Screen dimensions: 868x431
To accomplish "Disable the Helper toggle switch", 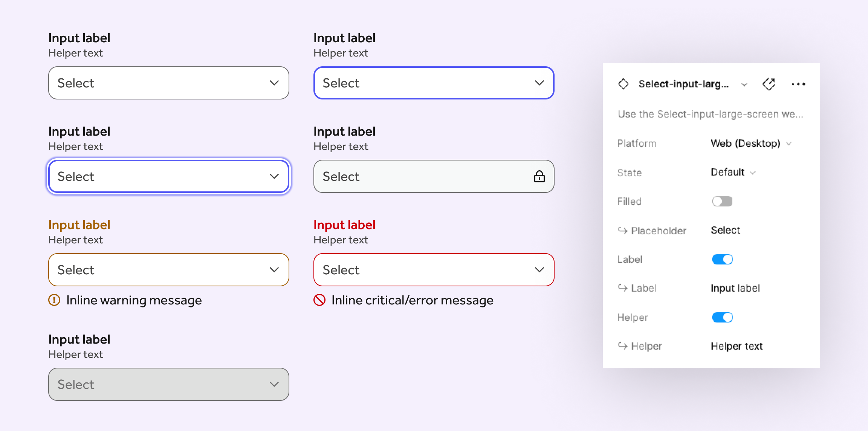I will pos(722,317).
